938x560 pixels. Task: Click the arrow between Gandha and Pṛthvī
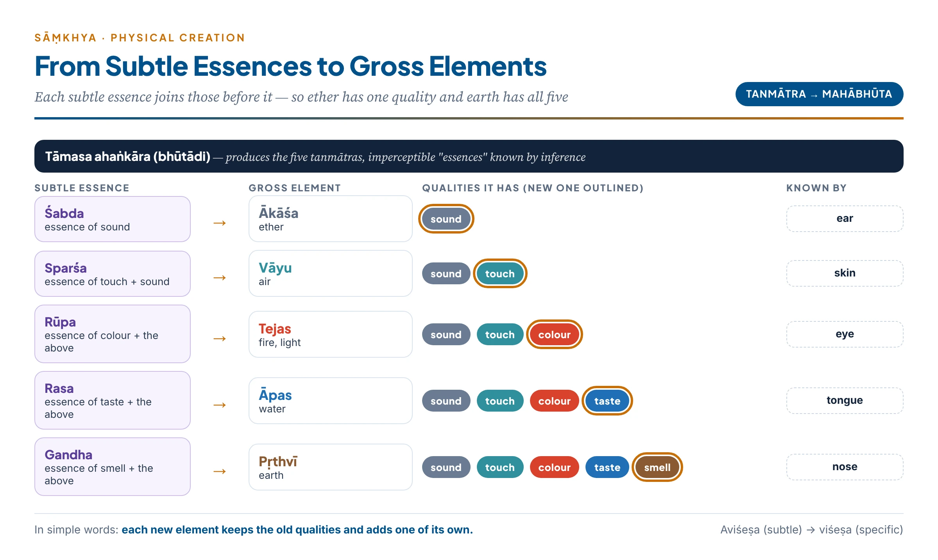pyautogui.click(x=220, y=471)
